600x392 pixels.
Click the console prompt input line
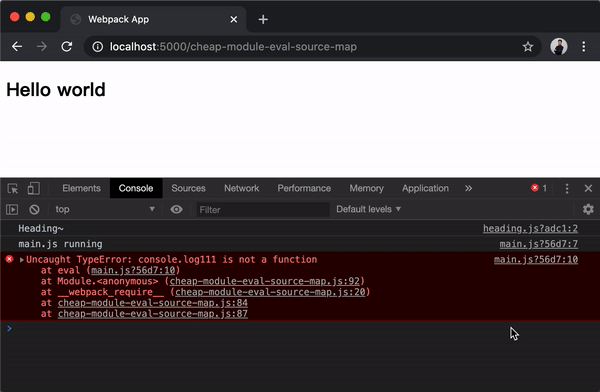tap(300, 328)
